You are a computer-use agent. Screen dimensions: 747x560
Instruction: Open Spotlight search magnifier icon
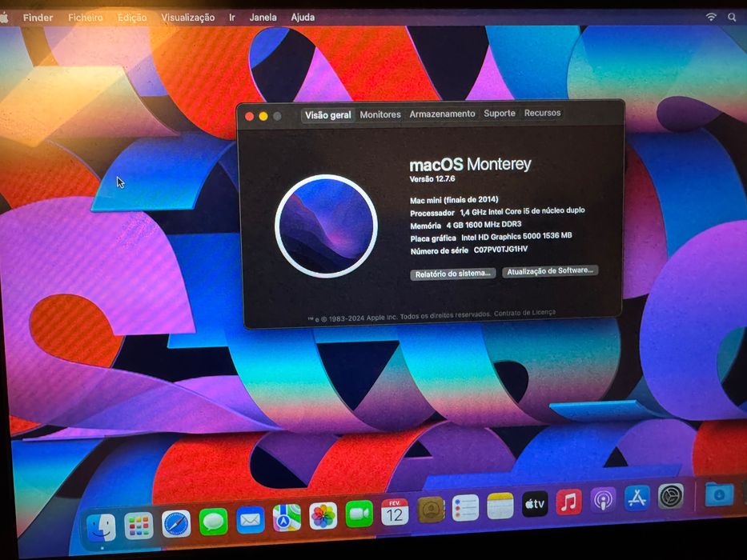(732, 17)
